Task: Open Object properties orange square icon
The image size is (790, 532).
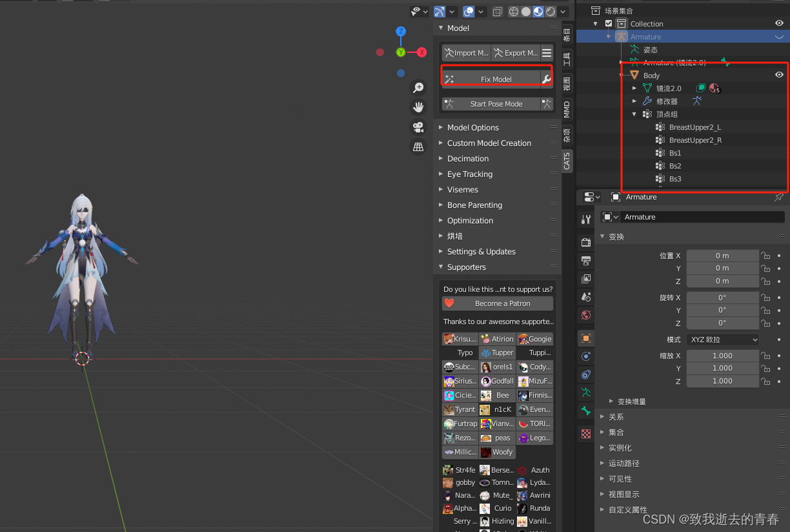Action: coord(586,338)
